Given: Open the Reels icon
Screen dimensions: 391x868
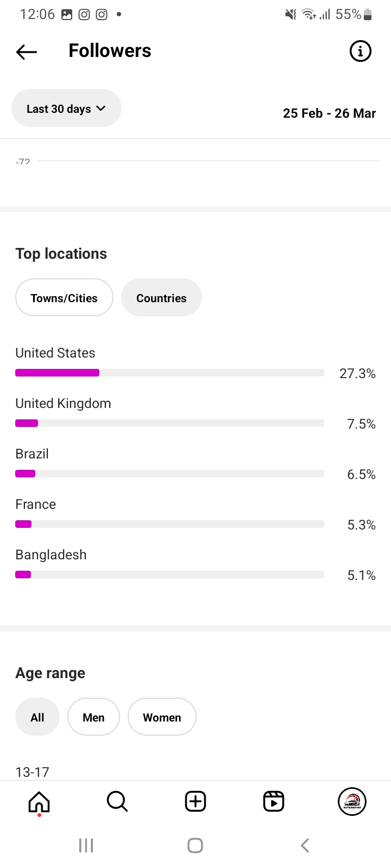Looking at the screenshot, I should point(274,801).
